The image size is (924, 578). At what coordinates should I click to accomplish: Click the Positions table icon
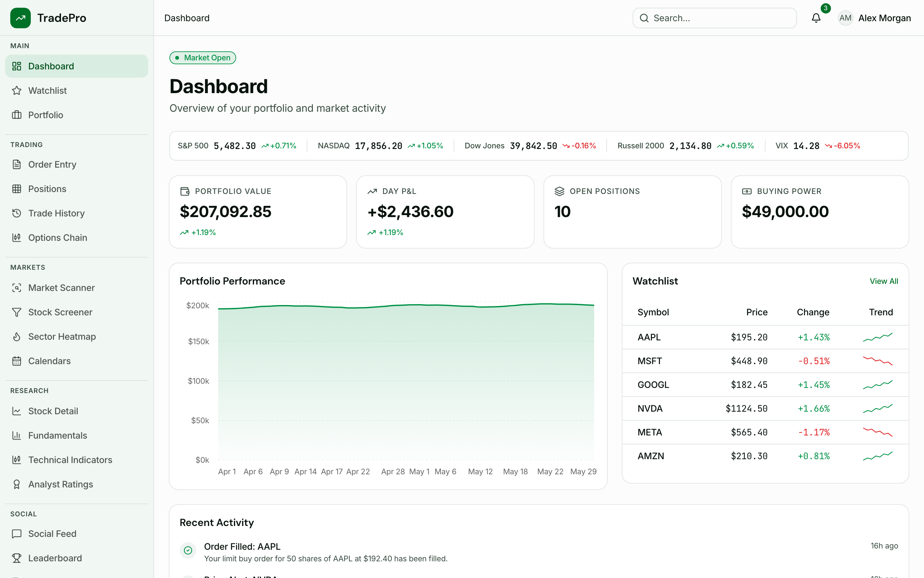point(16,189)
